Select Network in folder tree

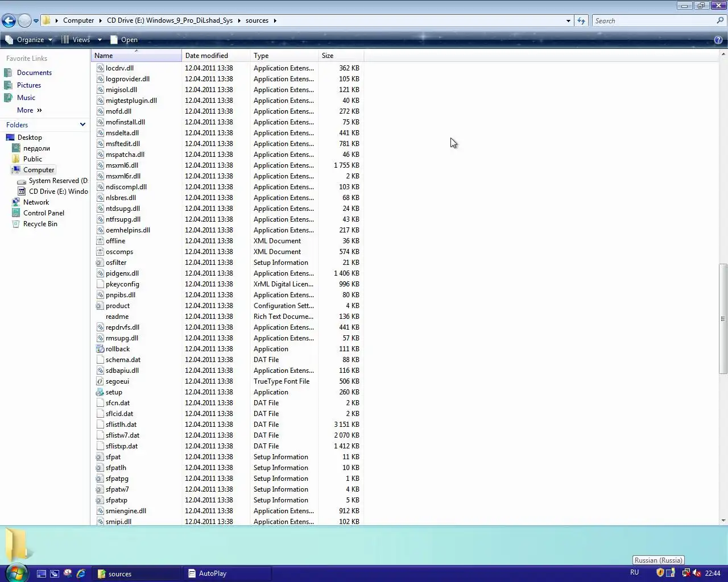tap(36, 202)
